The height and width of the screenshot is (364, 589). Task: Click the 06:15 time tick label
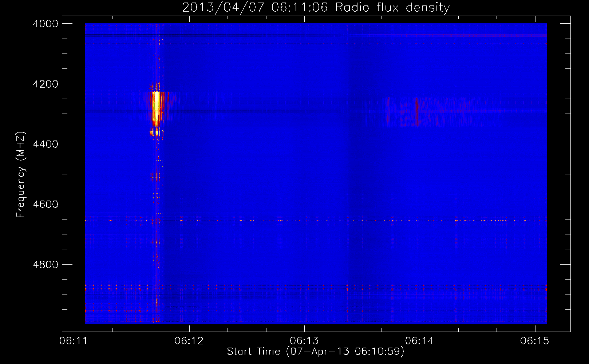[535, 341]
